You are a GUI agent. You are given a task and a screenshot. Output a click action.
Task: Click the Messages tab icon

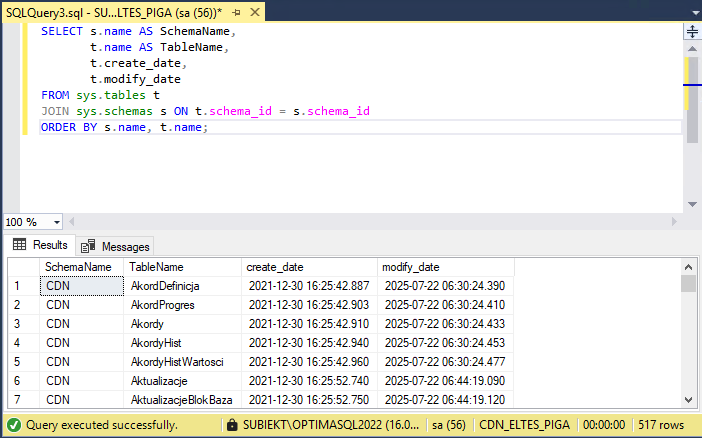pyautogui.click(x=88, y=246)
